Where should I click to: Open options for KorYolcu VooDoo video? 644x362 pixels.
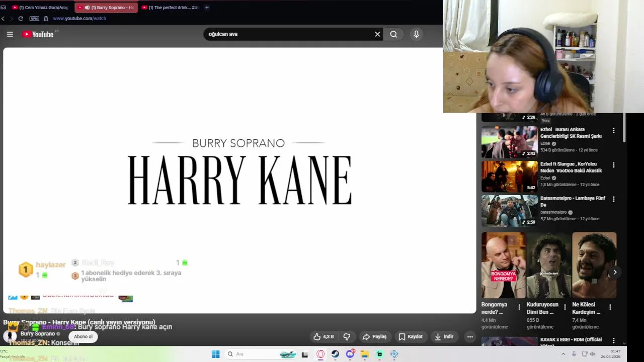coord(613,165)
